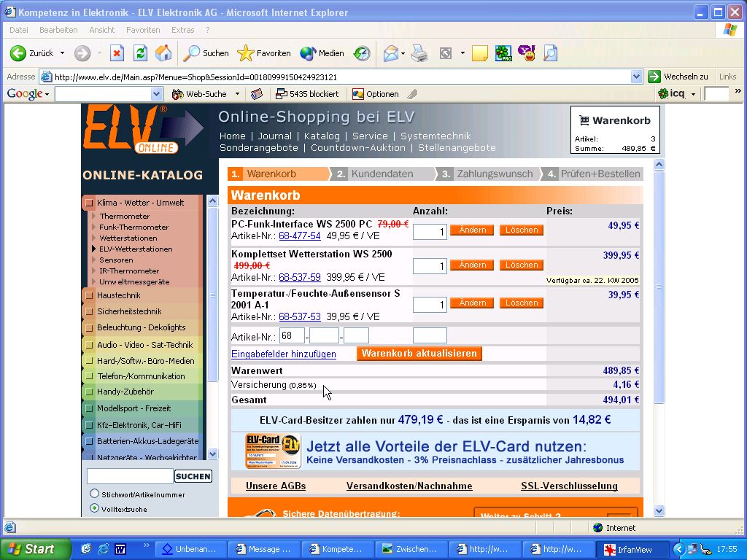Show browsing history clock icon
This screenshot has height=560, width=747.
pos(362,53)
